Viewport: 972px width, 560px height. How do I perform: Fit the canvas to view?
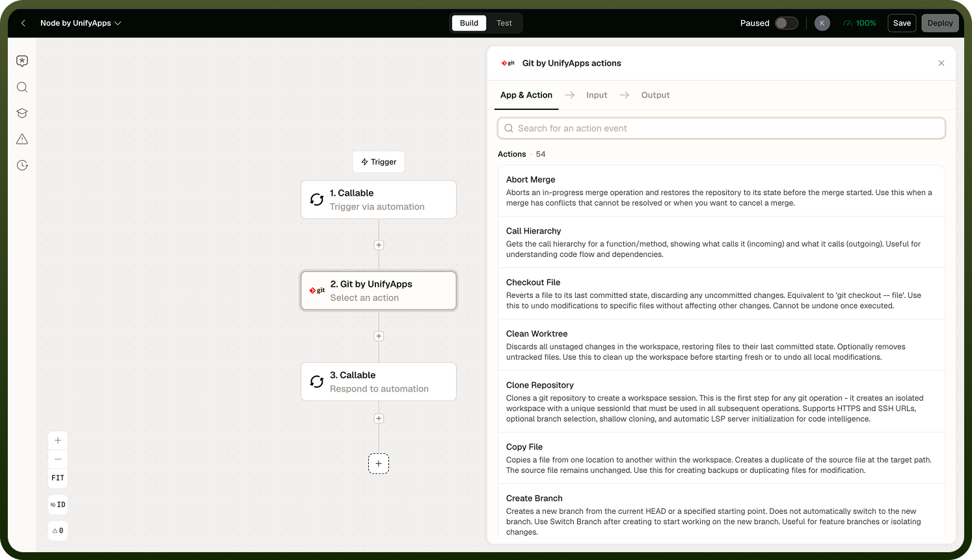tap(58, 478)
